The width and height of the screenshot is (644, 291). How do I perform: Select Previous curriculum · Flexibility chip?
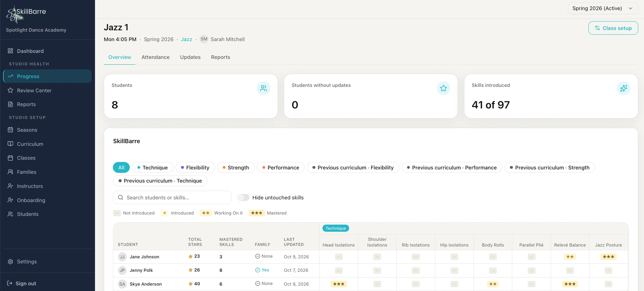(x=353, y=167)
